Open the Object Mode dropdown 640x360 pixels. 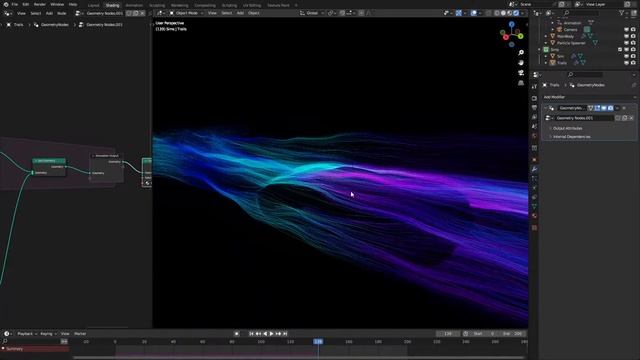point(187,13)
